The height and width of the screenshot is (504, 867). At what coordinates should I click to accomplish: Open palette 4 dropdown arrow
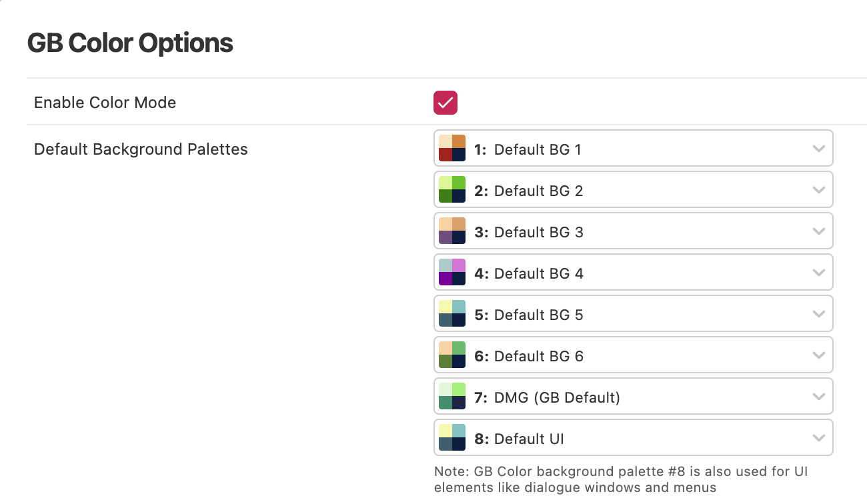click(x=819, y=273)
